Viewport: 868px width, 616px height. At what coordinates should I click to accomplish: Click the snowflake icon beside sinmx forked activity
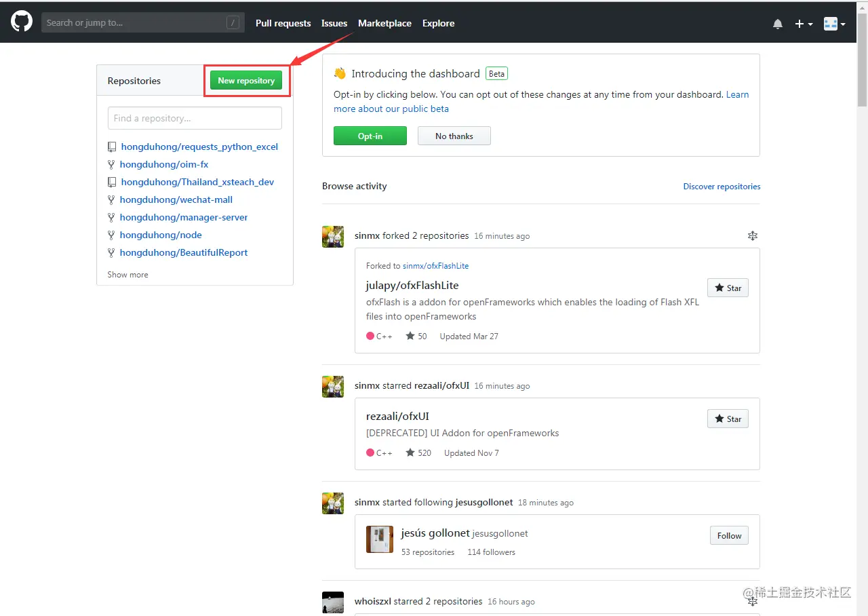coord(753,236)
